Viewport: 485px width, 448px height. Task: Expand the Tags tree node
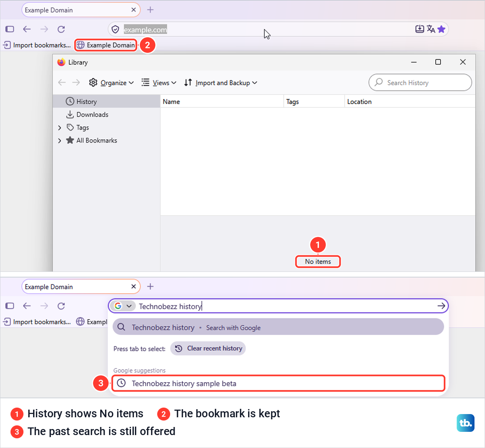point(59,128)
